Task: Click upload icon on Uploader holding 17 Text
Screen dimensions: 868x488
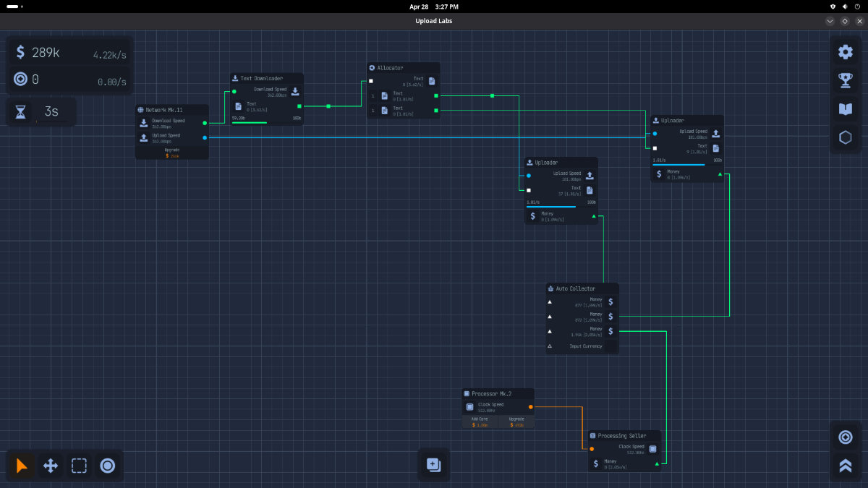Action: [590, 175]
